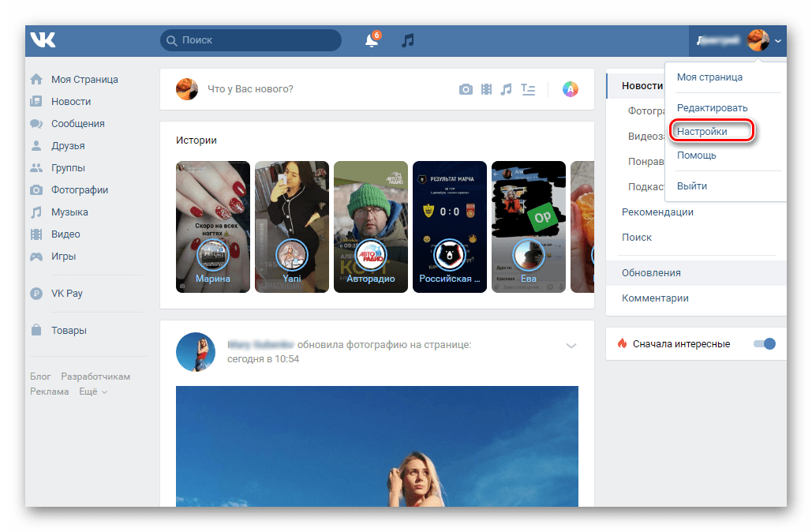Attach a video with the video clip icon

point(486,89)
